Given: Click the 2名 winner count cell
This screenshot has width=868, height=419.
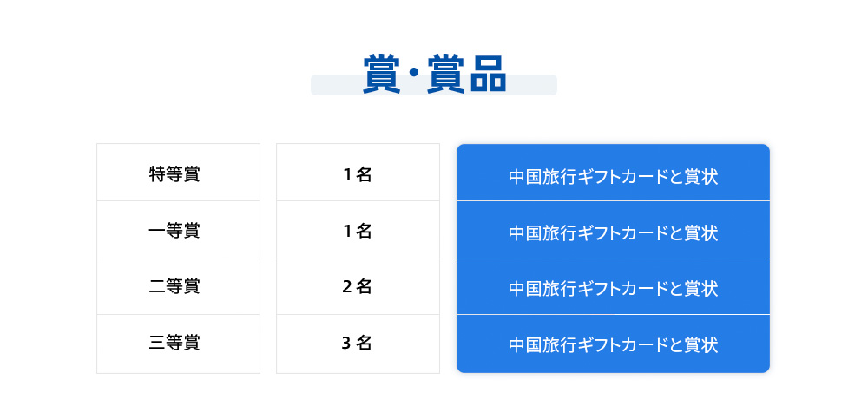Looking at the screenshot, I should (x=358, y=286).
